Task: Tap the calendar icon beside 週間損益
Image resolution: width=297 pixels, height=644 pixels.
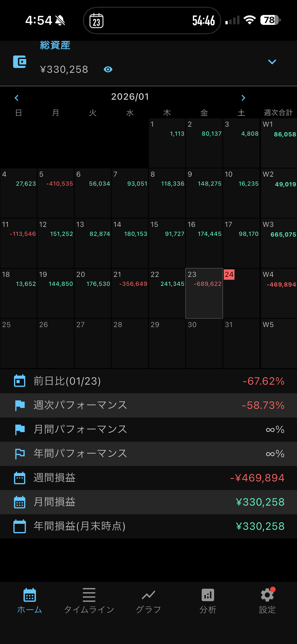Action: [x=20, y=477]
